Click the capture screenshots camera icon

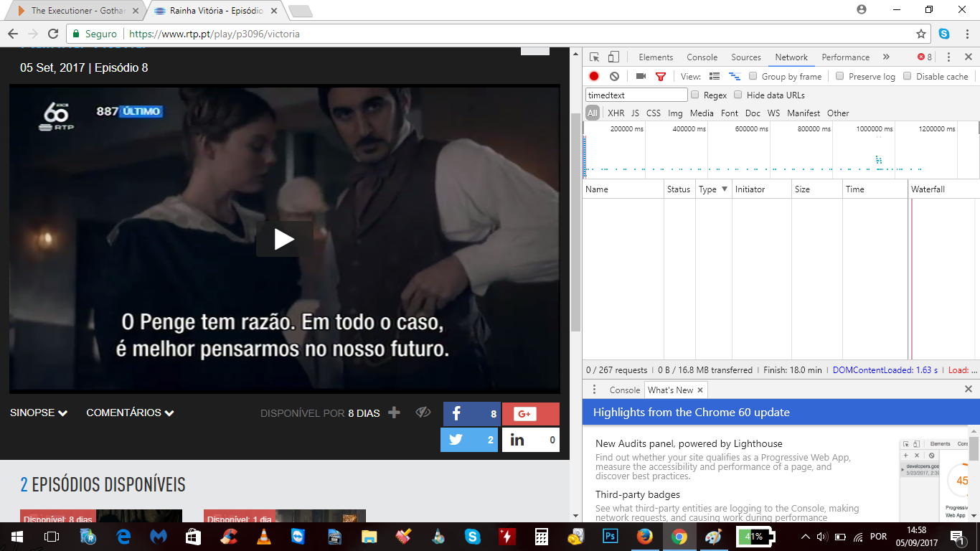tap(641, 76)
